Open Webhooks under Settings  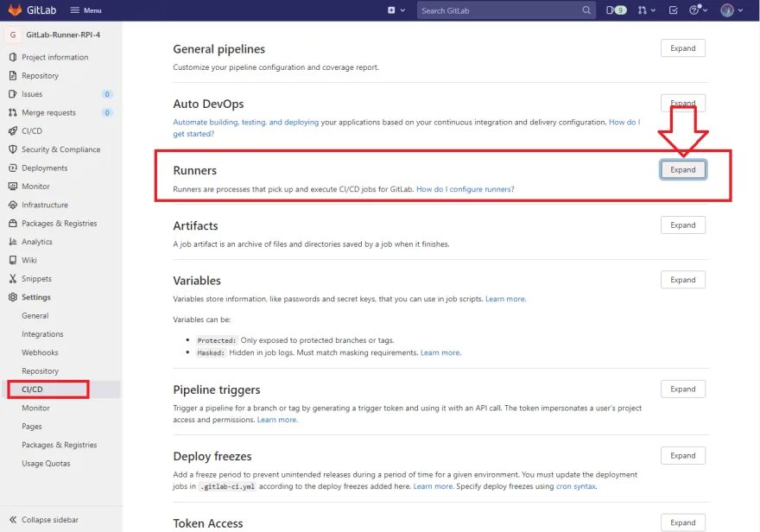40,352
